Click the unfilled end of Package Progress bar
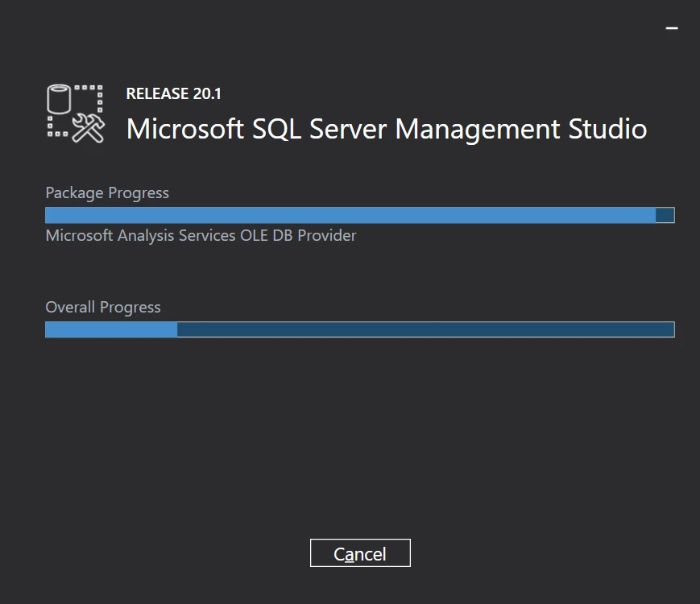The width and height of the screenshot is (700, 604). tap(665, 215)
